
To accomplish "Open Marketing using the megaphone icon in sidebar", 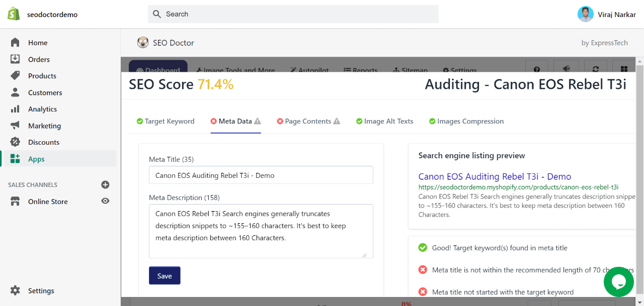I will click(15, 126).
